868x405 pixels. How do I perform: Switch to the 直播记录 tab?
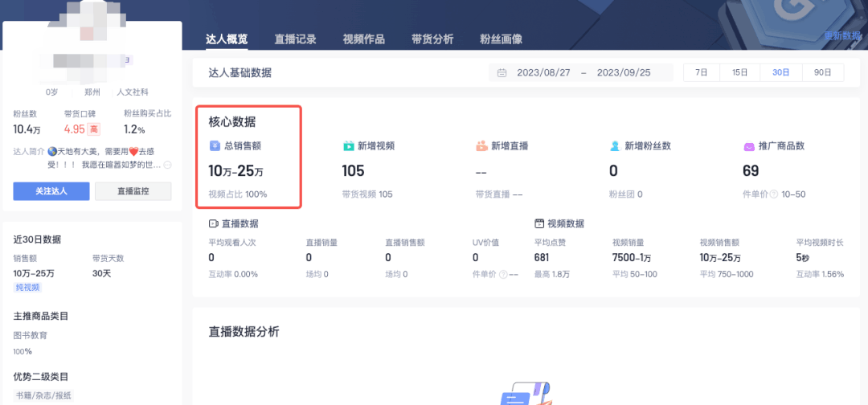pos(295,39)
